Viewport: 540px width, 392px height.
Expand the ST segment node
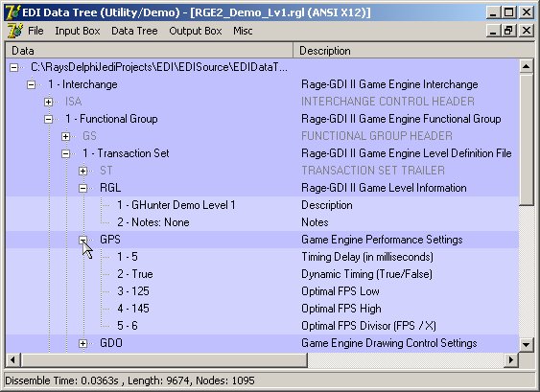pyautogui.click(x=83, y=171)
